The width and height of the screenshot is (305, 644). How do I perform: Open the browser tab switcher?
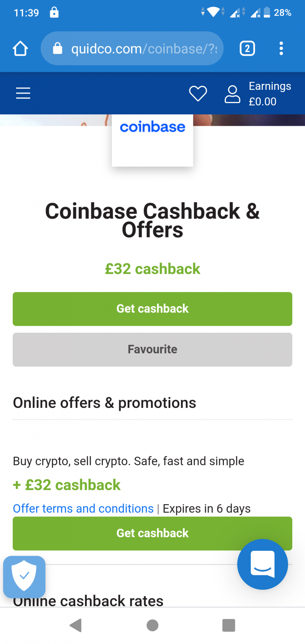tap(247, 49)
